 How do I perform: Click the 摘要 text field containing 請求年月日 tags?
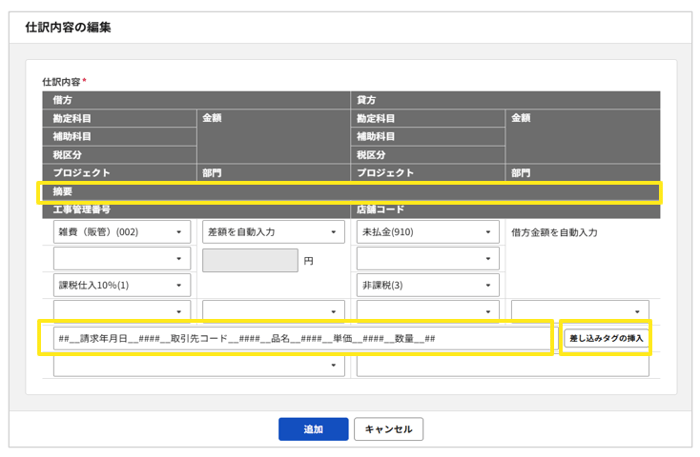tap(300, 339)
